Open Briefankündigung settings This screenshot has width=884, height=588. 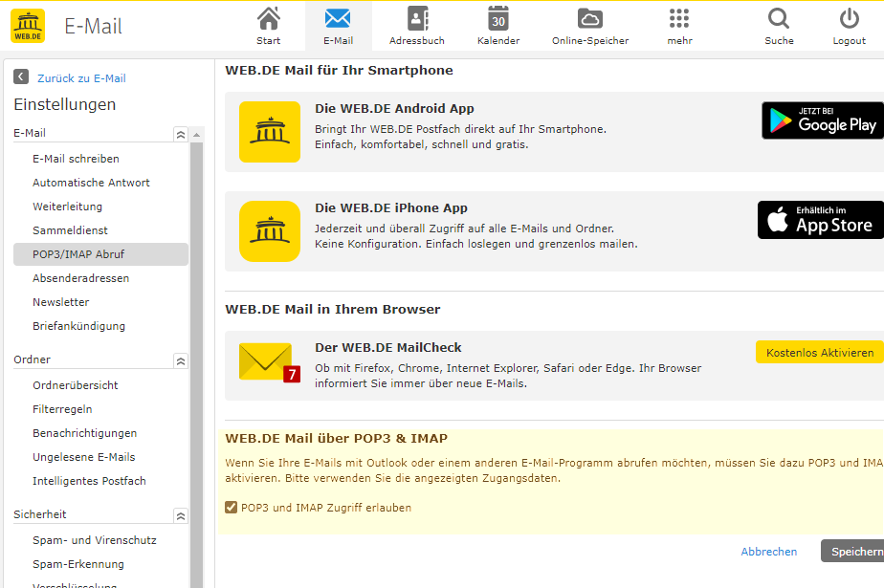click(x=78, y=326)
